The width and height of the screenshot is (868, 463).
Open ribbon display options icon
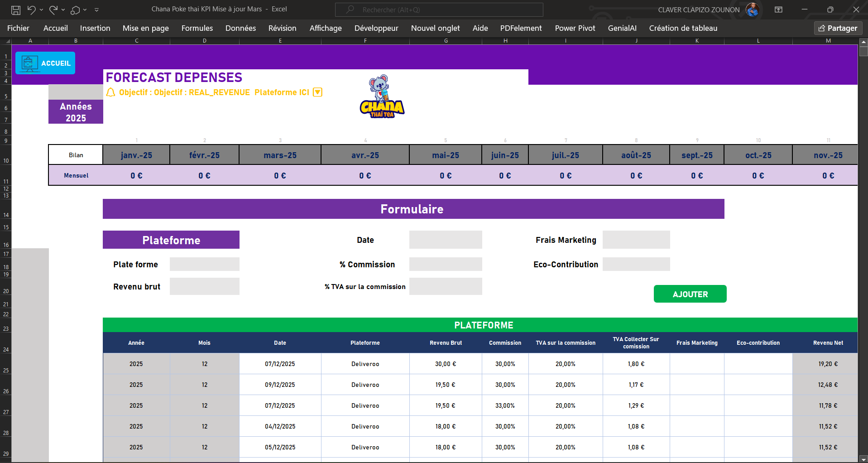point(778,10)
